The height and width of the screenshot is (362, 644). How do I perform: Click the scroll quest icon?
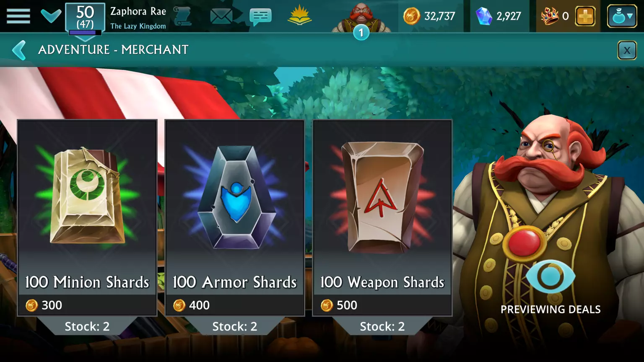pyautogui.click(x=183, y=16)
